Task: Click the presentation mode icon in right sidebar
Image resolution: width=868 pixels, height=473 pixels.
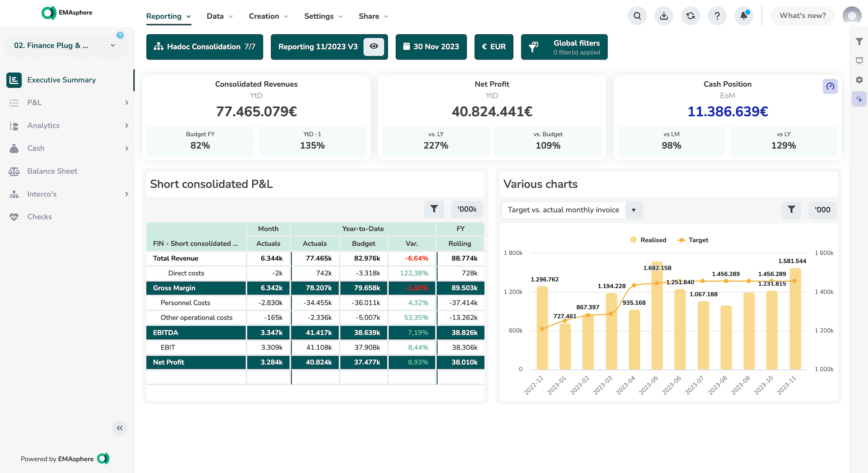Action: (x=859, y=61)
